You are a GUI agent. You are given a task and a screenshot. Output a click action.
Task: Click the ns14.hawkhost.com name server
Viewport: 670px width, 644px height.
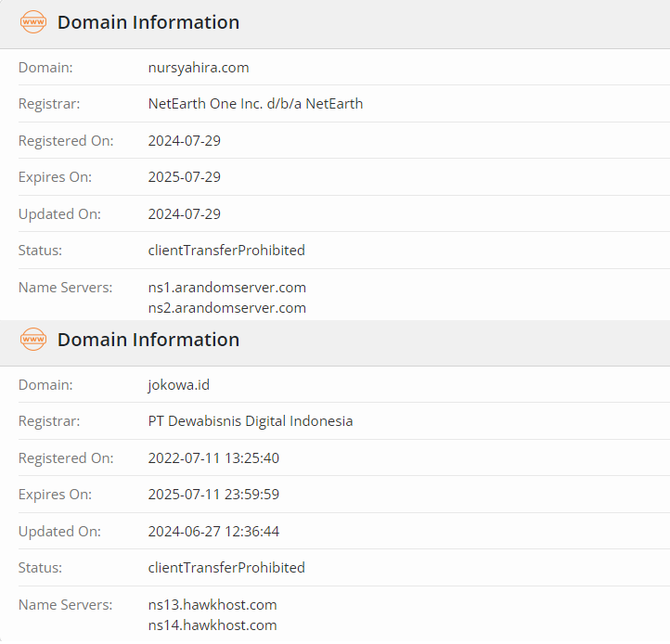tap(213, 625)
